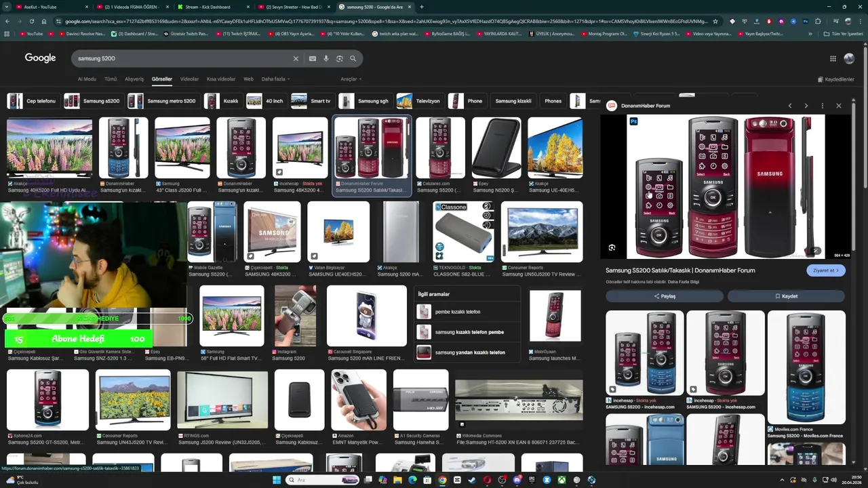Filter by 40 inch chip

coord(266,101)
